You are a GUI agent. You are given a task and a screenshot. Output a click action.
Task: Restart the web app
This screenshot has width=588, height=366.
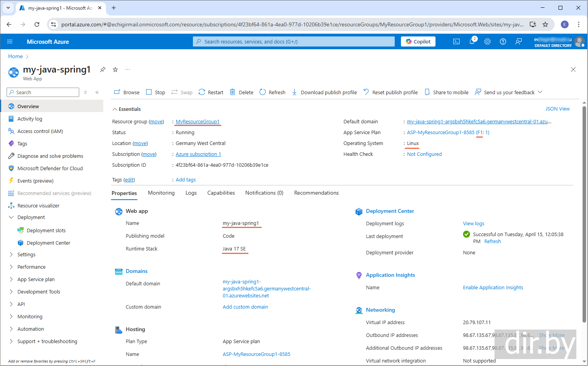click(x=211, y=92)
